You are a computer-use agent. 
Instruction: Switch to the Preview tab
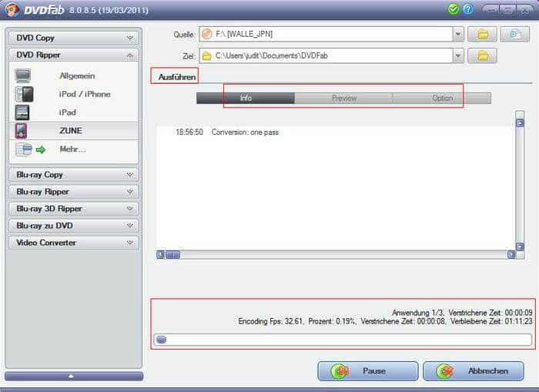click(x=343, y=99)
